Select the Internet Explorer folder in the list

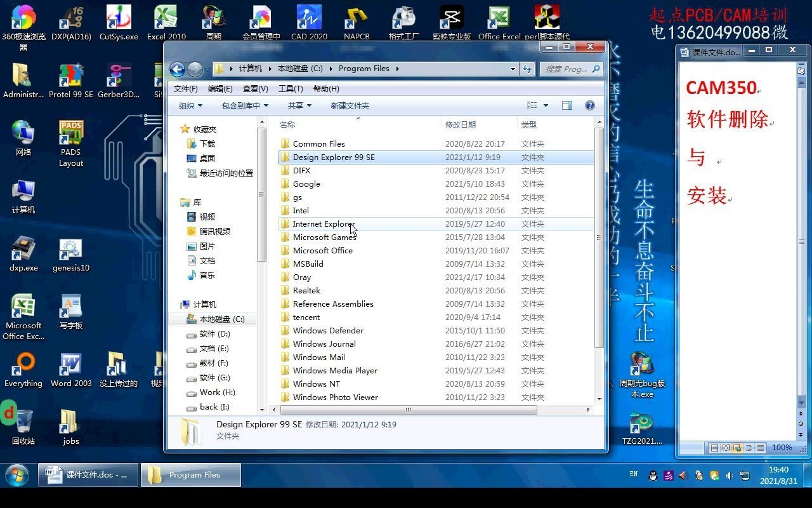coord(325,224)
